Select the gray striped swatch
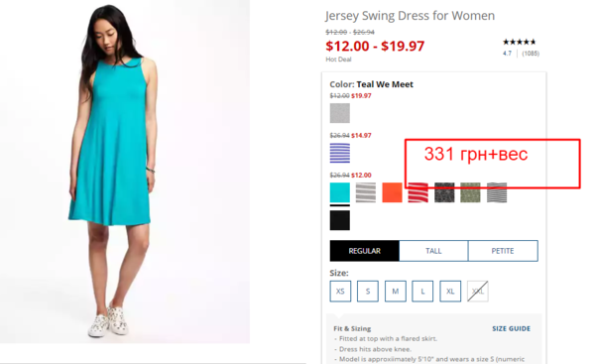 366,192
